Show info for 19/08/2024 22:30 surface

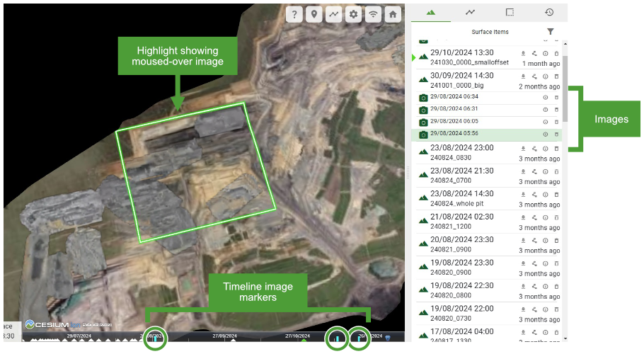pos(546,287)
